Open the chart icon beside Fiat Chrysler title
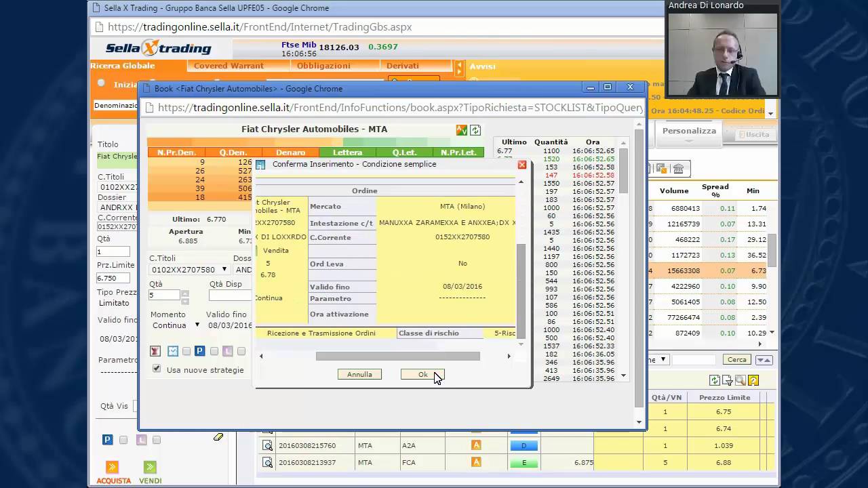The image size is (868, 488). click(x=461, y=130)
